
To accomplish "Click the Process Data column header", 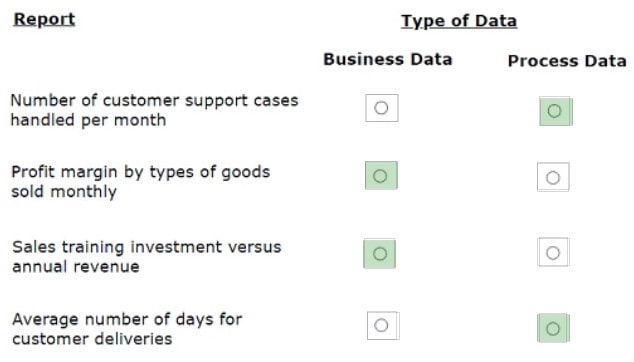I will point(567,61).
